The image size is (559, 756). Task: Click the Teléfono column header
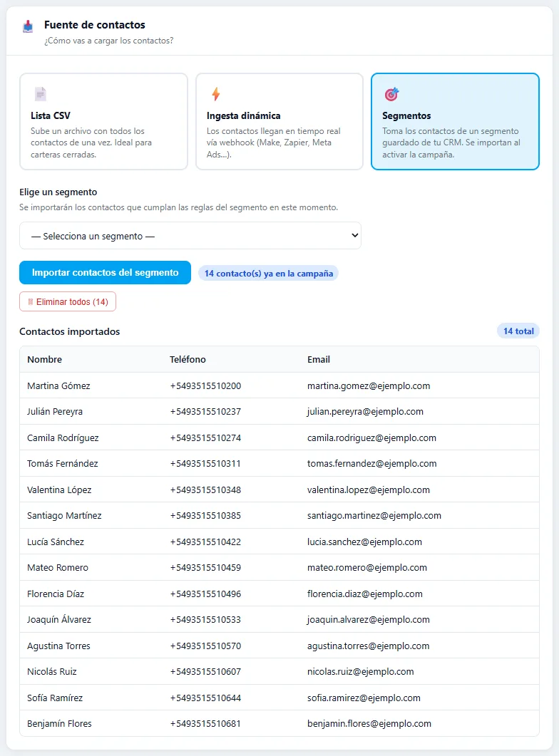click(x=188, y=359)
